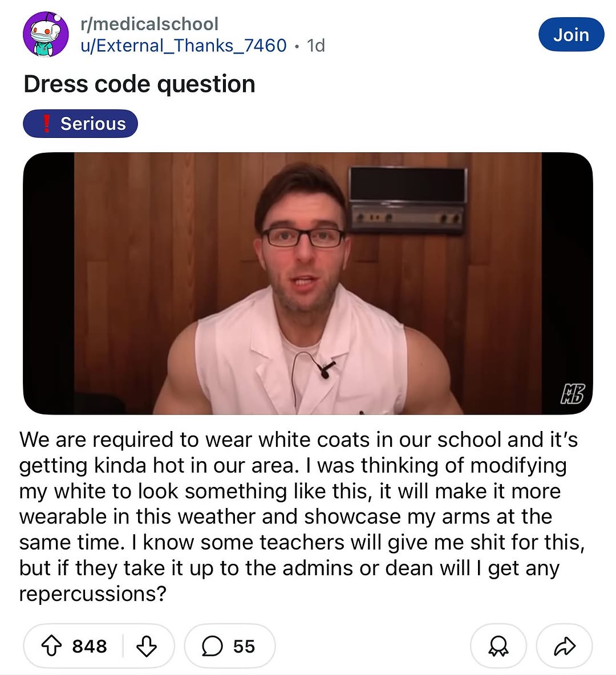Viewport: 616px width, 675px height.
Task: Open u/External_Thanks_7460 profile
Action: pos(184,45)
